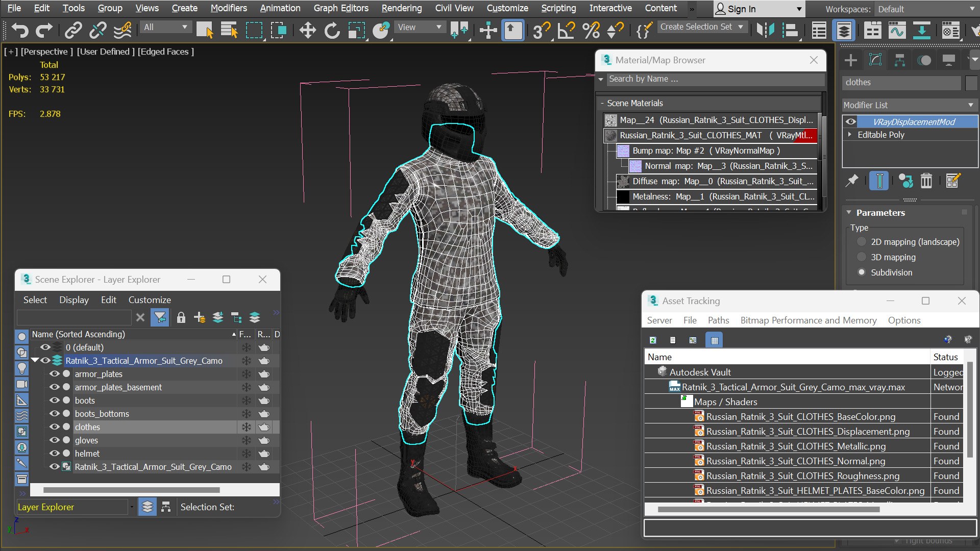Lock cell selection in Scene Explorer toolbar
Viewport: 980px width, 551px height.
(x=181, y=318)
